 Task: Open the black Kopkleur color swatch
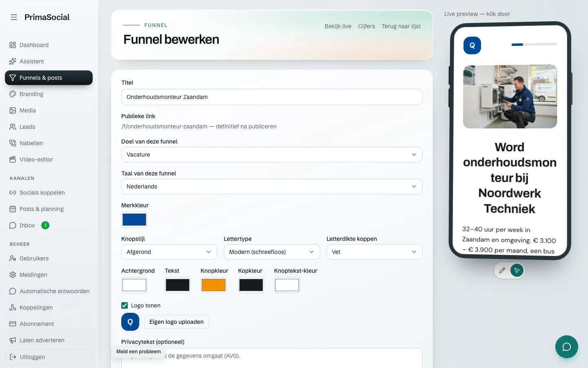pos(251,285)
